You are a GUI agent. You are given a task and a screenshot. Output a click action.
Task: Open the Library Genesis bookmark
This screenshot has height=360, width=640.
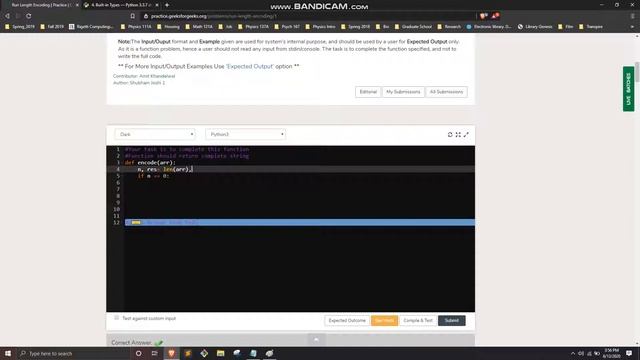535,27
